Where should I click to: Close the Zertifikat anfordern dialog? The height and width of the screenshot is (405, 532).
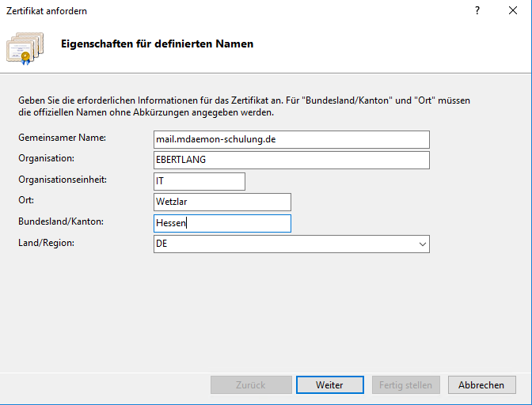513,11
